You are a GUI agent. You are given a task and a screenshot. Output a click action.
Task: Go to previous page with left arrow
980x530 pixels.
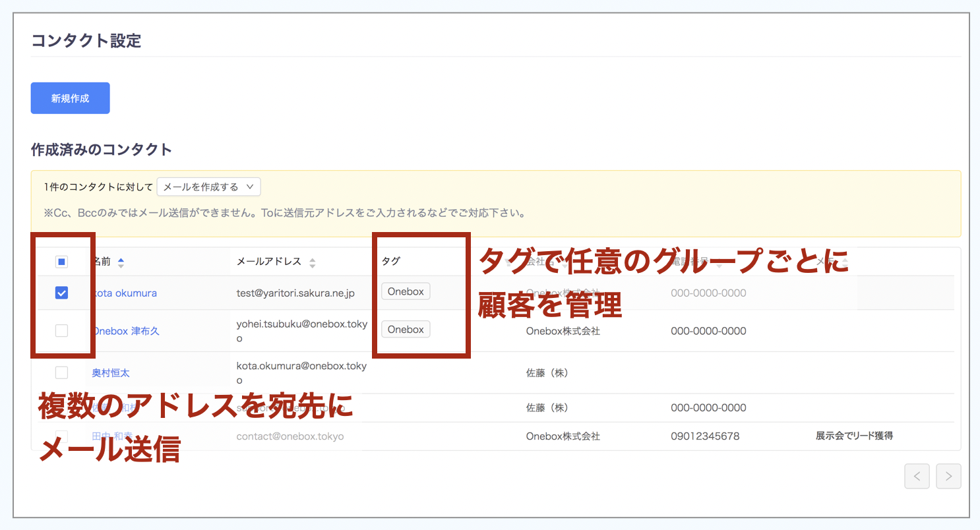pos(917,476)
